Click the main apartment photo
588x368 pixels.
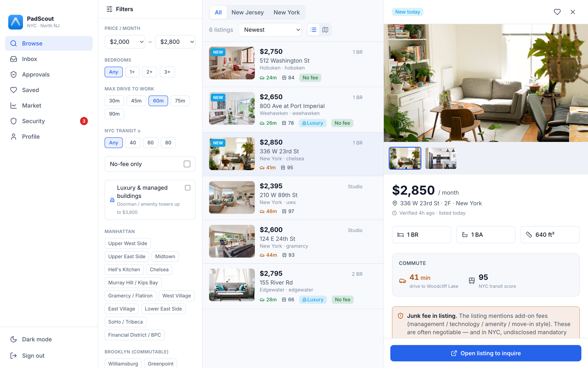point(485,83)
